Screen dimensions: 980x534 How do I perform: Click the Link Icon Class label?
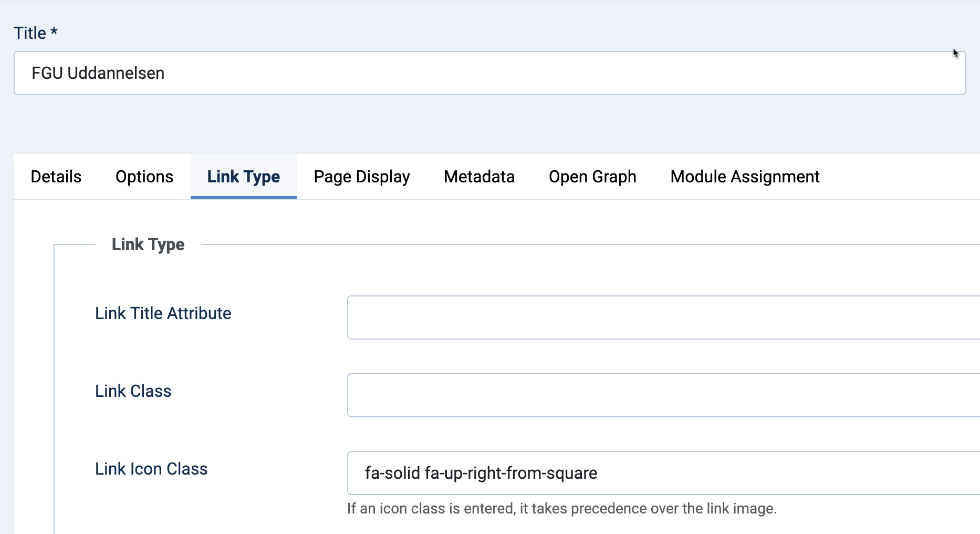click(151, 469)
